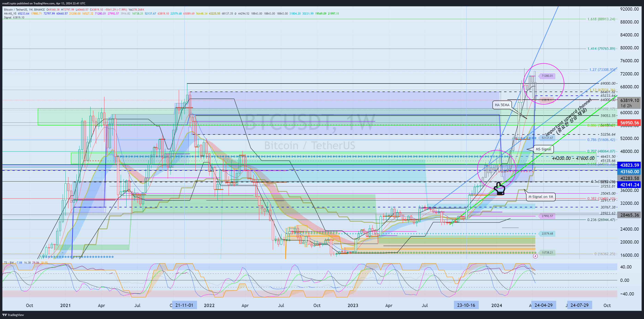Select the HA-MS_VS indicator legend
This screenshot has width=644, height=319.
click(10, 14)
